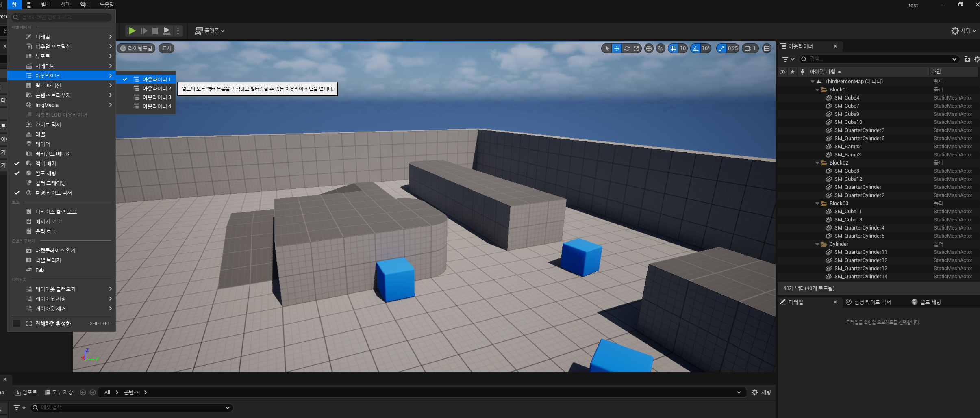
Task: Toggle the 월드 세팅 checked menu entry
Action: tap(61, 173)
